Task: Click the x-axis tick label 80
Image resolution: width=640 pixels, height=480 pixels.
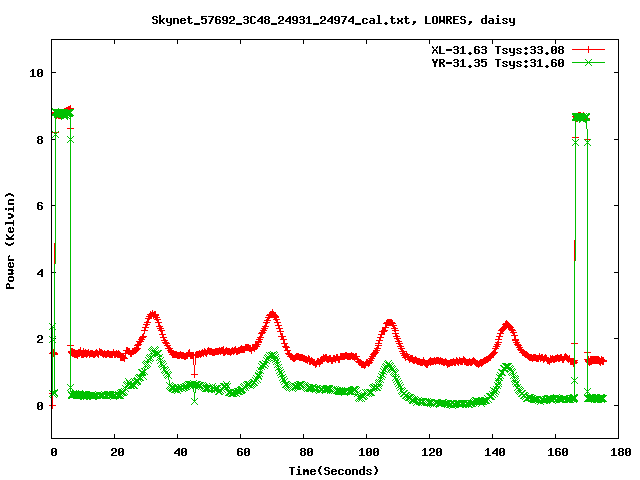Action: click(x=306, y=452)
